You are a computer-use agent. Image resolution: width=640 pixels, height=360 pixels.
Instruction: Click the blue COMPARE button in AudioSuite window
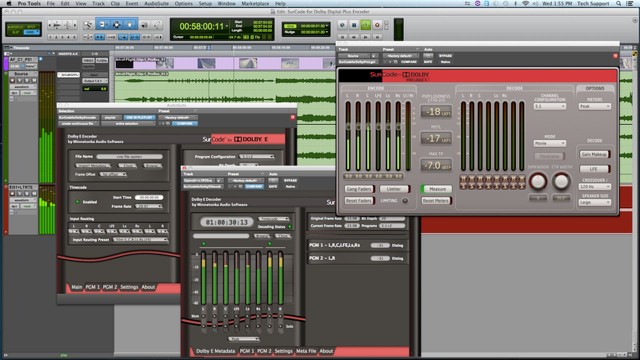184,123
